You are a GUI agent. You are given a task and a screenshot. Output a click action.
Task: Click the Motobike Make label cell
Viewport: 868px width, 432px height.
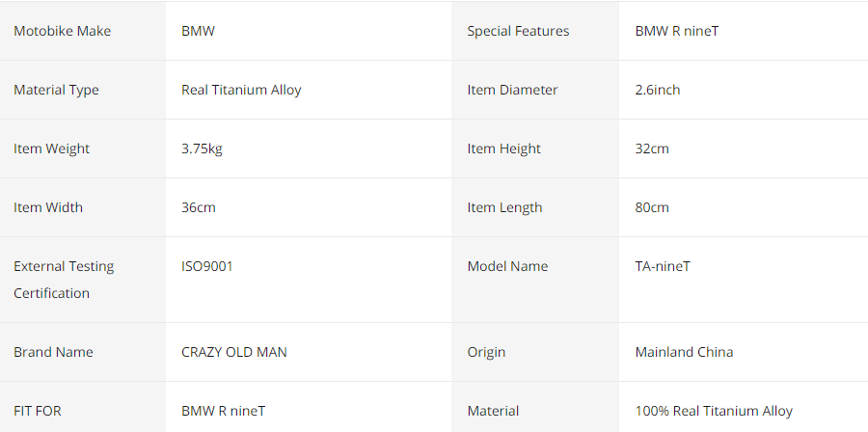click(83, 31)
